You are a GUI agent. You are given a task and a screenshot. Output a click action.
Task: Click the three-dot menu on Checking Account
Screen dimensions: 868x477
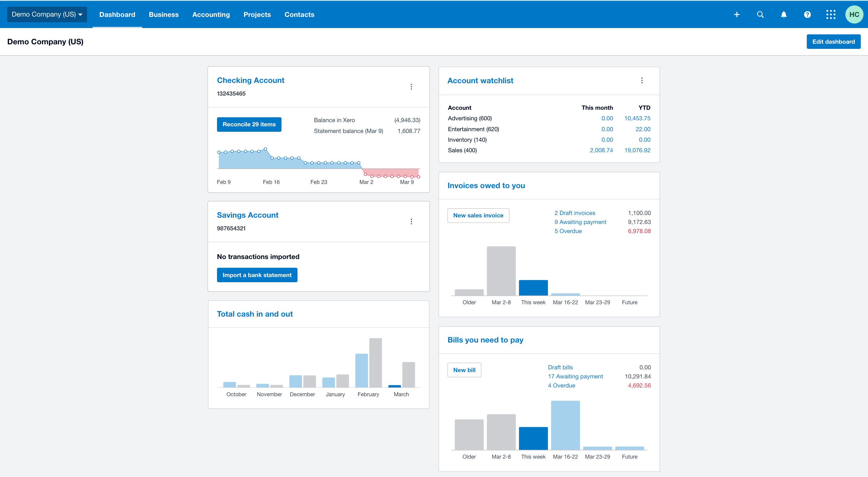pos(411,87)
